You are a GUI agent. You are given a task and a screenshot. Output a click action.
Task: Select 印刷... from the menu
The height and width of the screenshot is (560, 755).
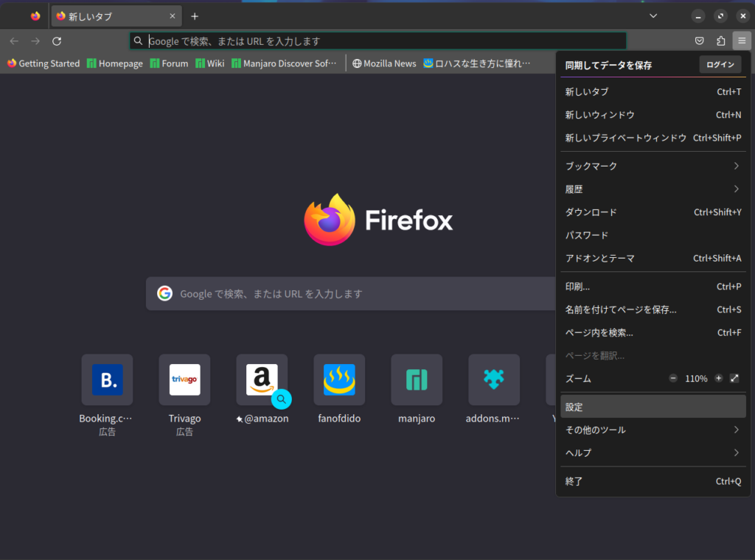click(653, 287)
